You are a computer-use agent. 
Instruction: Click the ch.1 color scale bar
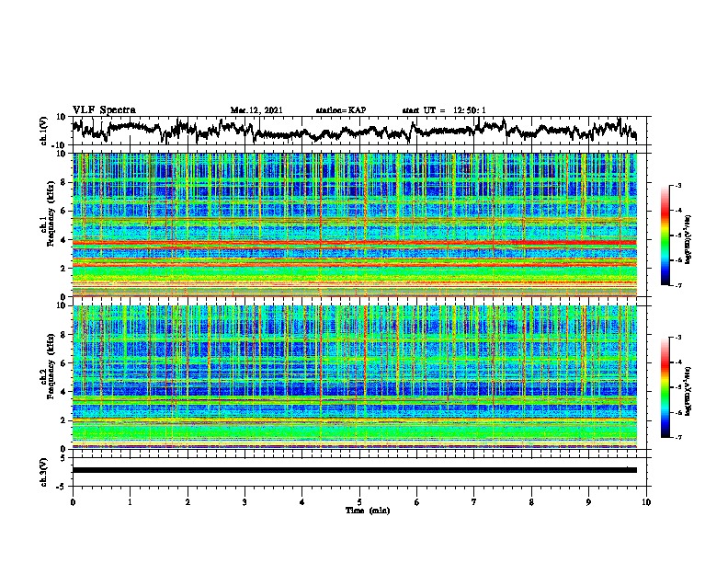tap(665, 236)
